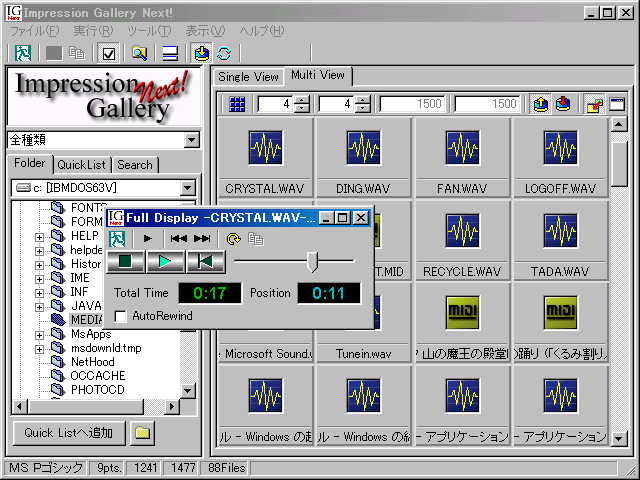The image size is (640, 480).
Task: Click the previous track icon in Full Display
Action: point(179,239)
